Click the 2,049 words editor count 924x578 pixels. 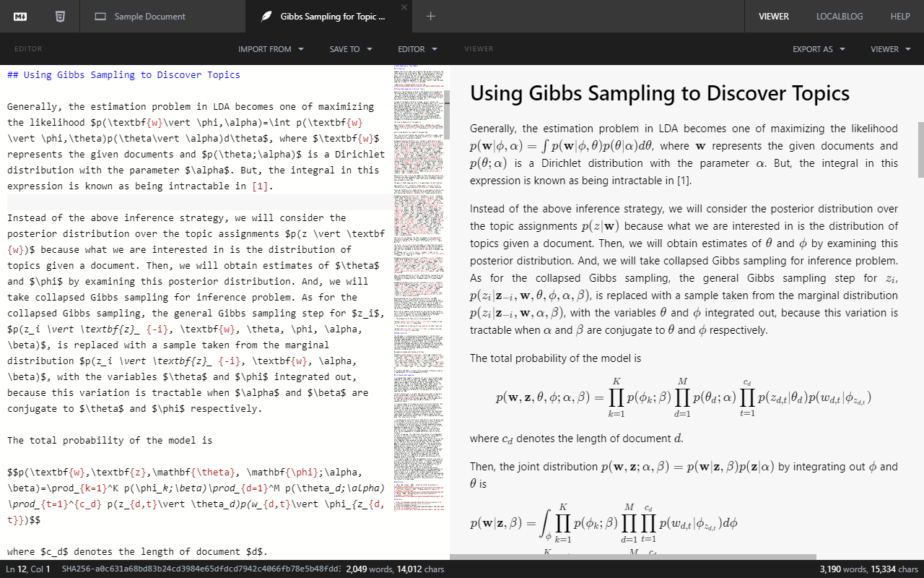pos(368,569)
